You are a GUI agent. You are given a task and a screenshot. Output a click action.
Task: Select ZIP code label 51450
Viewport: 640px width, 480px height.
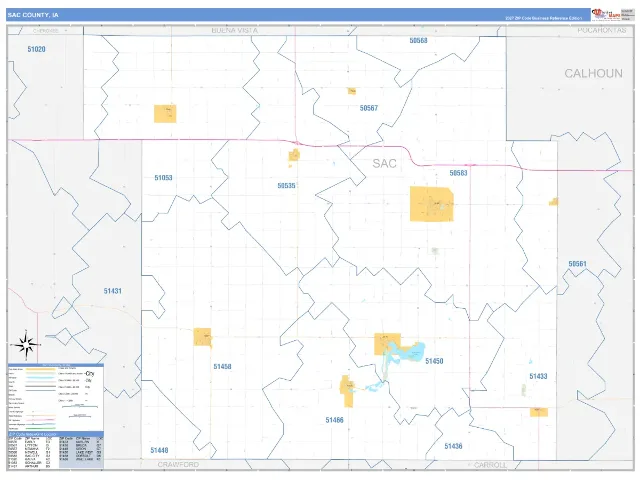[x=434, y=361]
